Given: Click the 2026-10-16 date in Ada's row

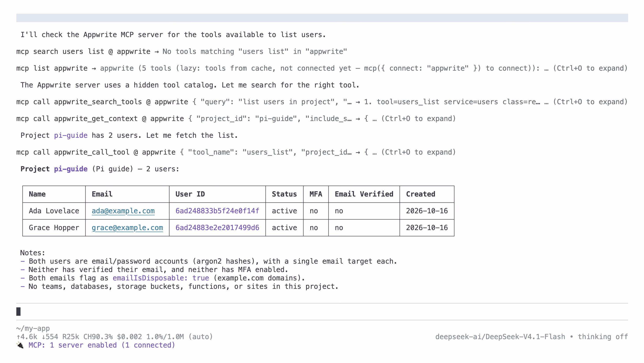Looking at the screenshot, I should tap(427, 211).
